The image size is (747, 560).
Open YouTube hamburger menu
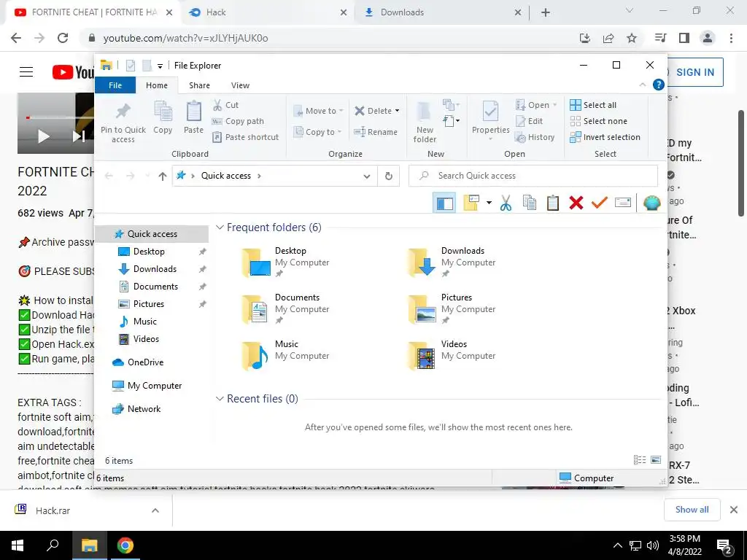coord(26,72)
